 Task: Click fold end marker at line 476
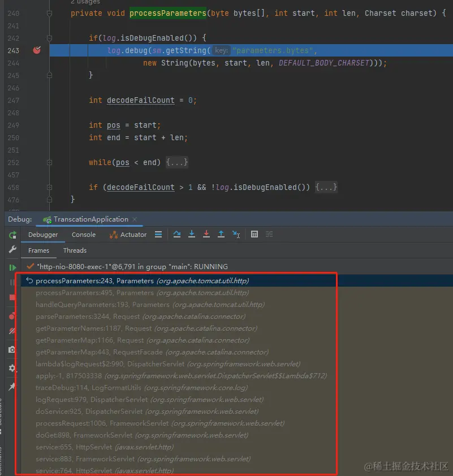point(50,200)
